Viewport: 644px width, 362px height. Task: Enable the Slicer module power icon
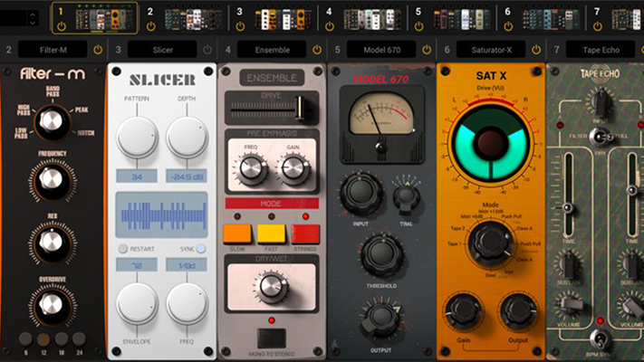[207, 50]
